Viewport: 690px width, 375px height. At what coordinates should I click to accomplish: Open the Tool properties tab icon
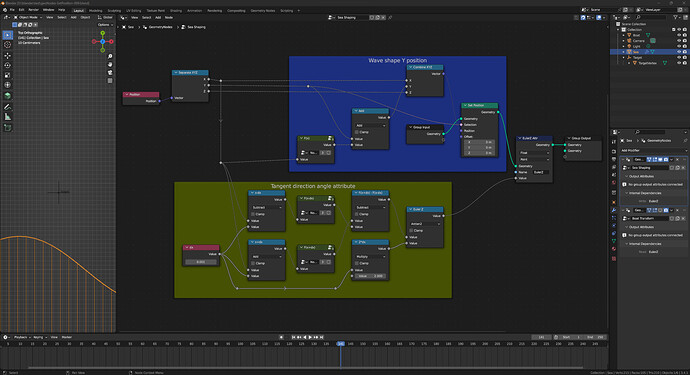[x=614, y=142]
